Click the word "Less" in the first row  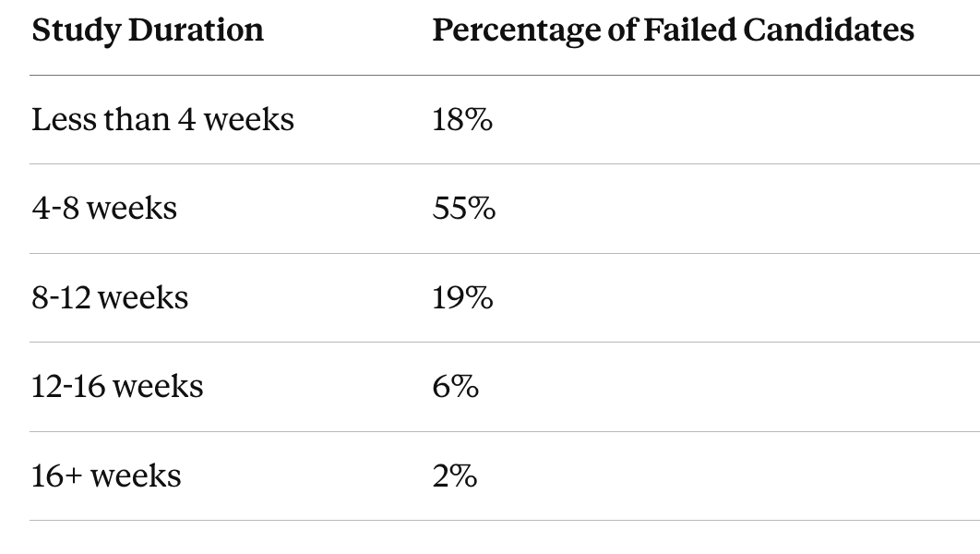pyautogui.click(x=58, y=120)
